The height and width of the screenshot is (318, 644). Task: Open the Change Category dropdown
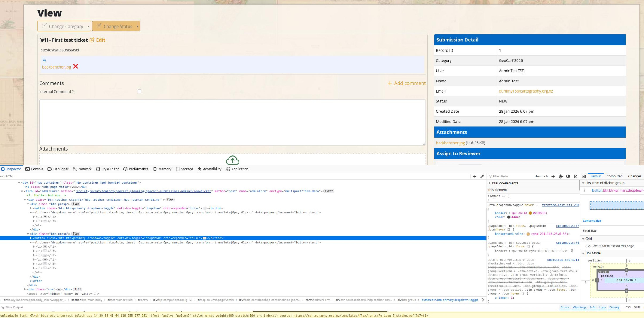click(64, 26)
